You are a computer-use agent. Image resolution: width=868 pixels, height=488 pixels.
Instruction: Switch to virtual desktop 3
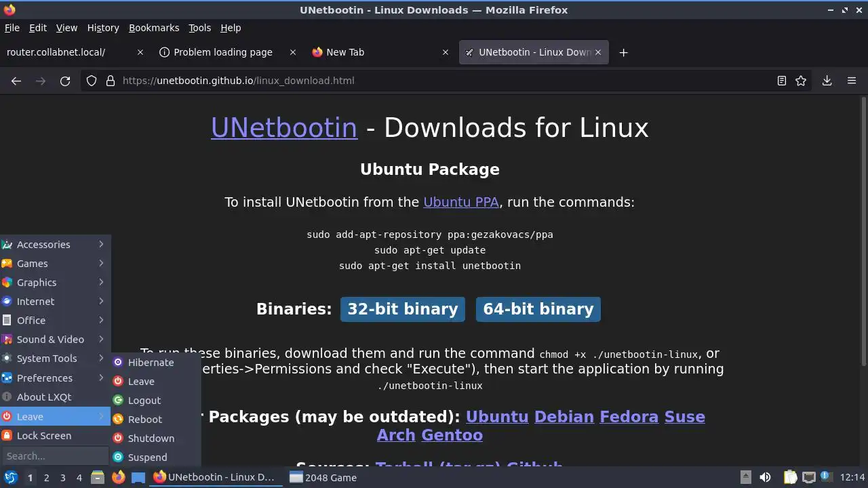point(62,478)
